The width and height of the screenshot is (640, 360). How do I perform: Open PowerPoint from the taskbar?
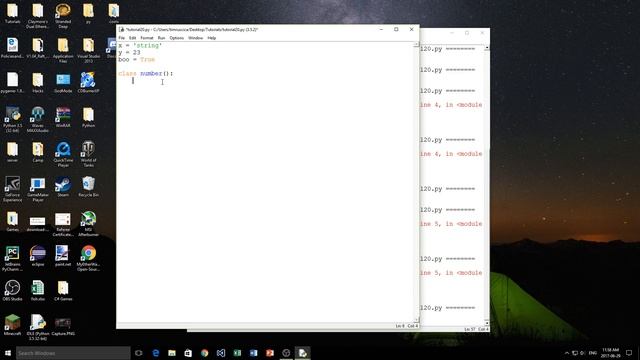point(270,353)
